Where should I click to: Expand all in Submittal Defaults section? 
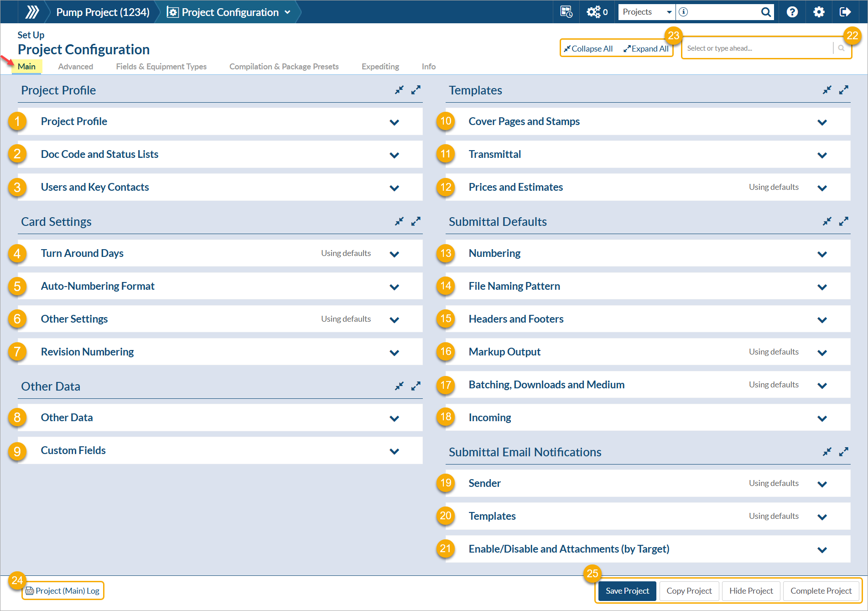[843, 221]
